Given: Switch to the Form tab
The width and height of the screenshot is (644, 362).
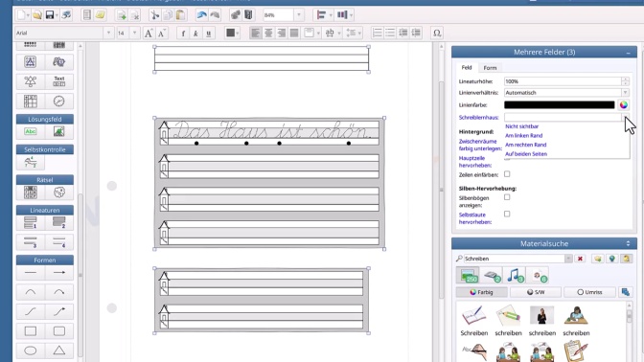Looking at the screenshot, I should point(490,68).
